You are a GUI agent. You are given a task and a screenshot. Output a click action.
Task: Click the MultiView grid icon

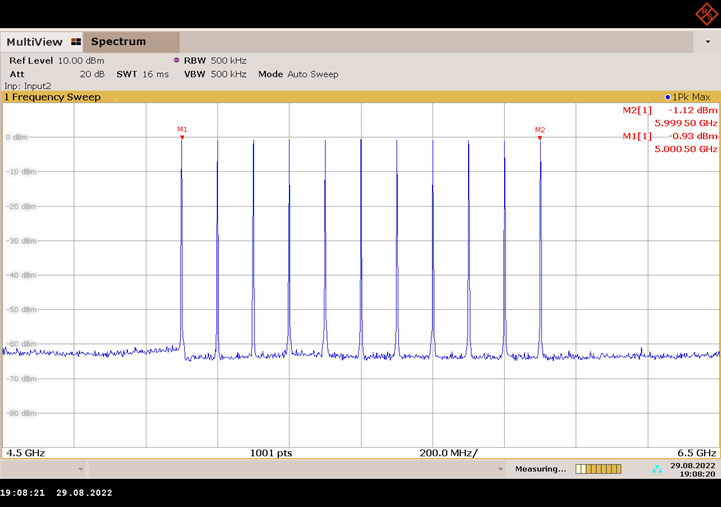click(x=75, y=42)
